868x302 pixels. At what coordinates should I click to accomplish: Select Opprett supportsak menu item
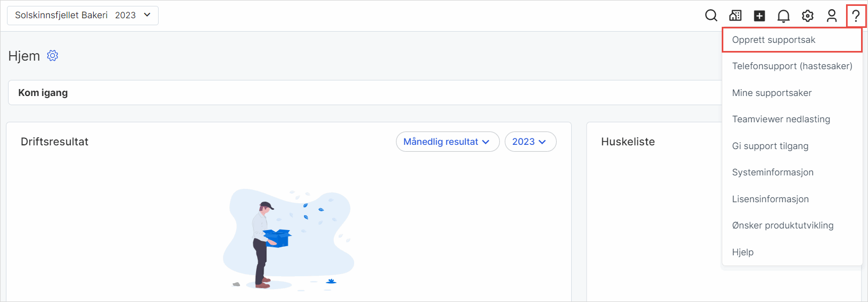(773, 40)
